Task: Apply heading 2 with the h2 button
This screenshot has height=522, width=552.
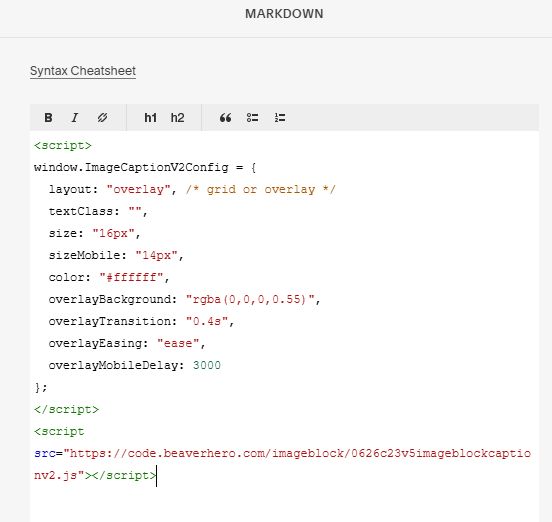Action: coord(177,118)
